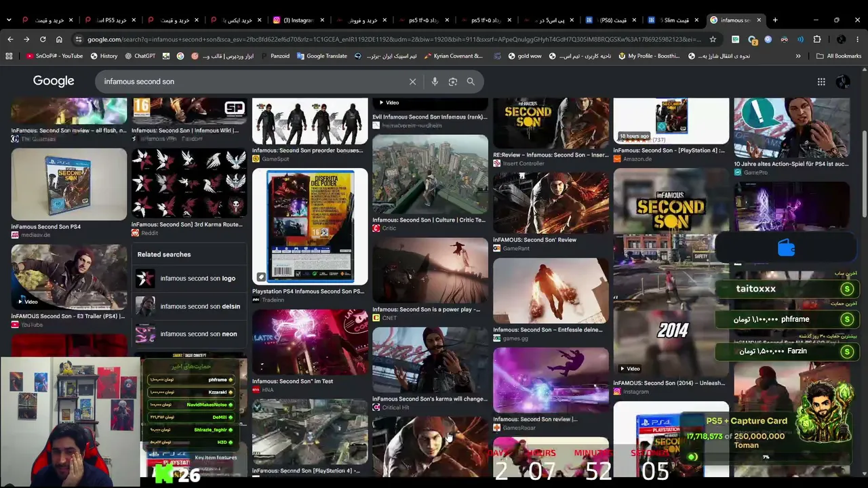Click the infamous second son search field
Screen dimensions: 868x488
pyautogui.click(x=251, y=81)
